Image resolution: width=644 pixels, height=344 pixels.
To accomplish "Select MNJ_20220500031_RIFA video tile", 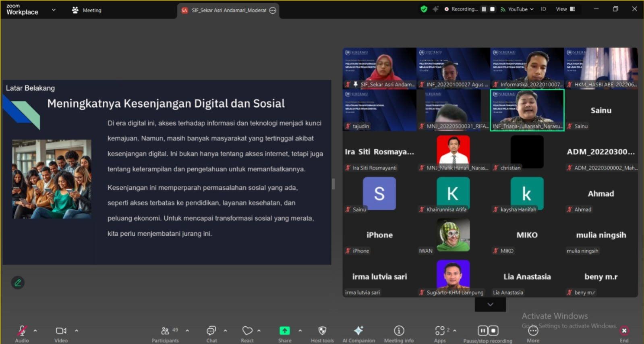I will 453,110.
